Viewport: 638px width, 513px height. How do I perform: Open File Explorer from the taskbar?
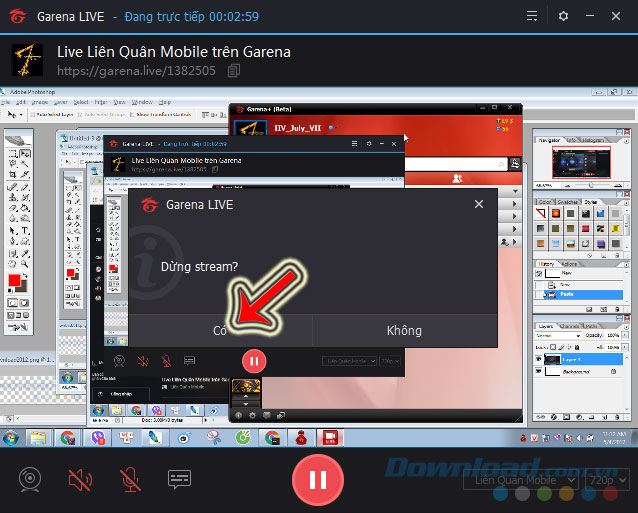tap(38, 438)
